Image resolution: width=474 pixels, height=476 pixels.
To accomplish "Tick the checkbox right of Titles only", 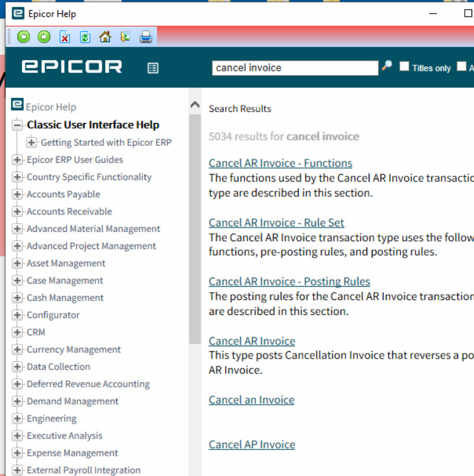I will click(x=462, y=66).
